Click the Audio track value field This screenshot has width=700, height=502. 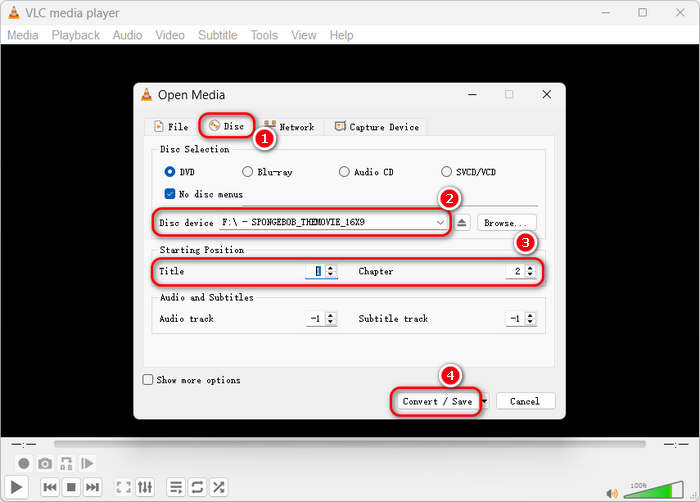pyautogui.click(x=316, y=318)
